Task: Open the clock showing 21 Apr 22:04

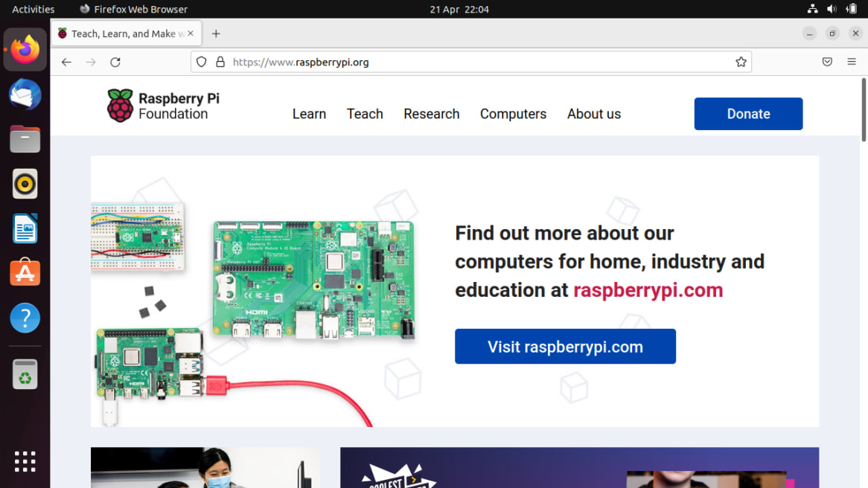Action: (459, 9)
